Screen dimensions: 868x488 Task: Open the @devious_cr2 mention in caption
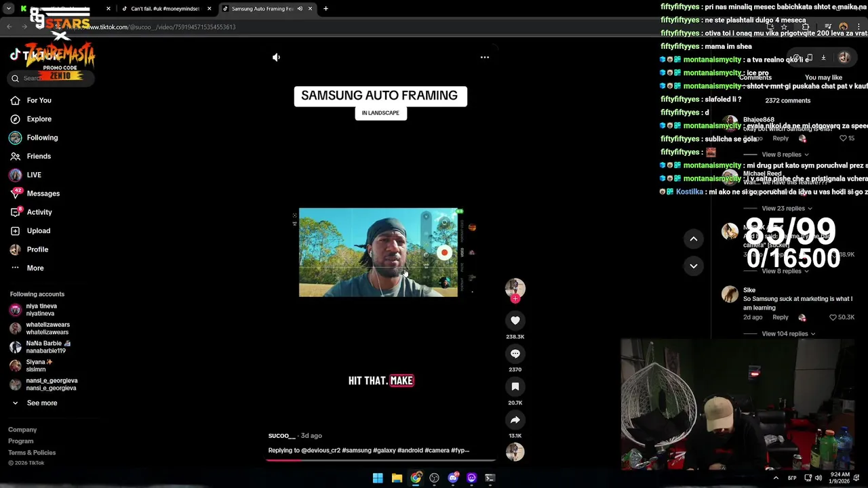(321, 451)
